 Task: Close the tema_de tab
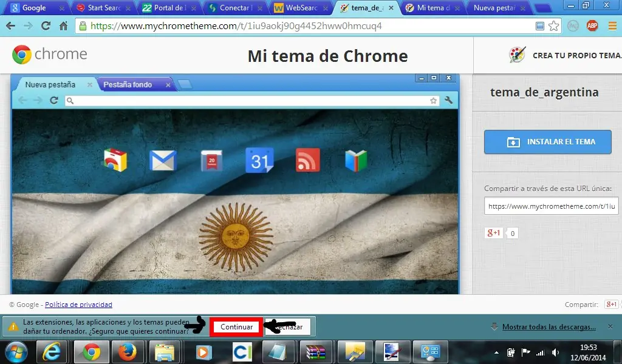tap(391, 8)
